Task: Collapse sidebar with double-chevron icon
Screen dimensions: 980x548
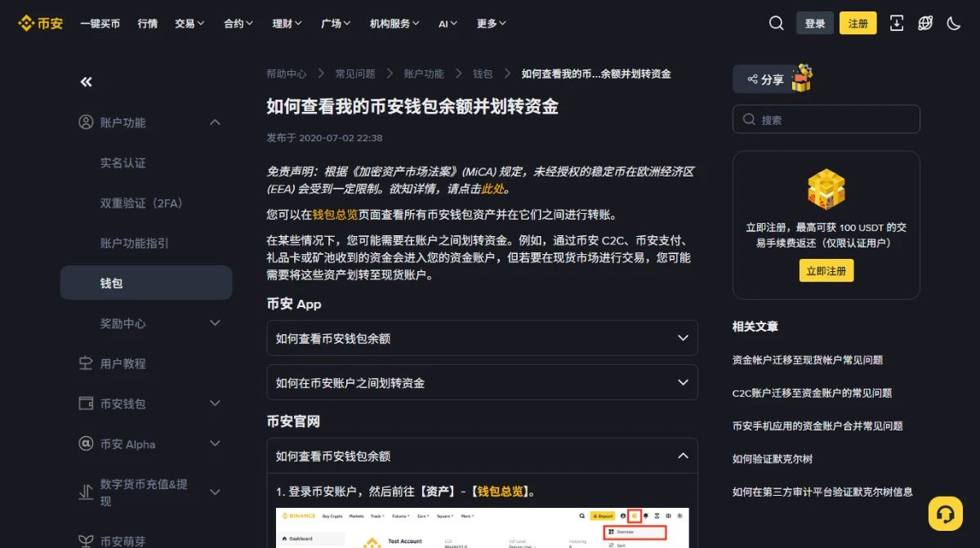Action: 87,82
